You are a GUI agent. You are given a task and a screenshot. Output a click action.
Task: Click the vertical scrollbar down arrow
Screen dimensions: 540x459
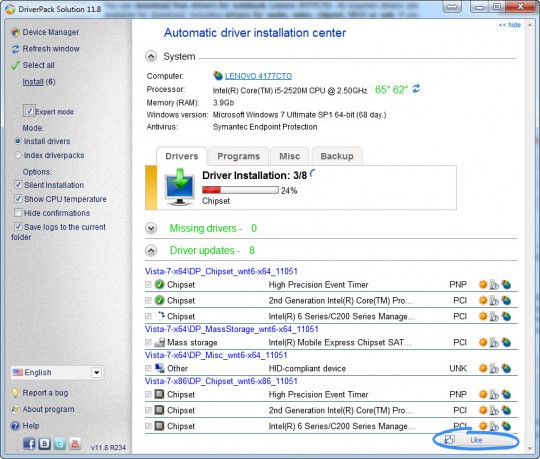click(530, 448)
